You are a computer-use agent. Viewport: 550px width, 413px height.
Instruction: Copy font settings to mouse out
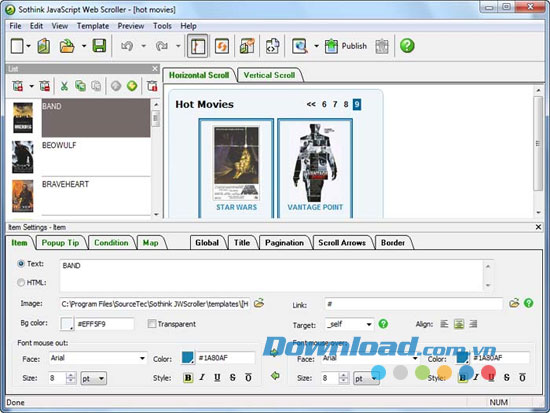pyautogui.click(x=275, y=376)
